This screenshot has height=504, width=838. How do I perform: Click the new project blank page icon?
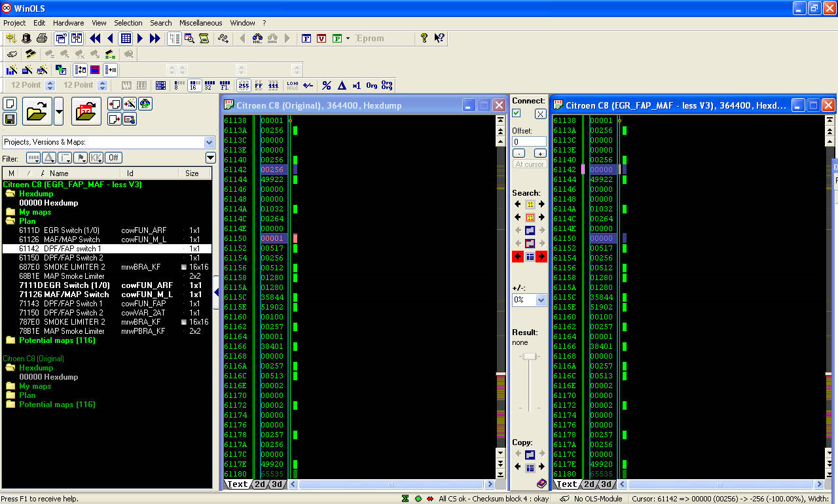[x=10, y=104]
